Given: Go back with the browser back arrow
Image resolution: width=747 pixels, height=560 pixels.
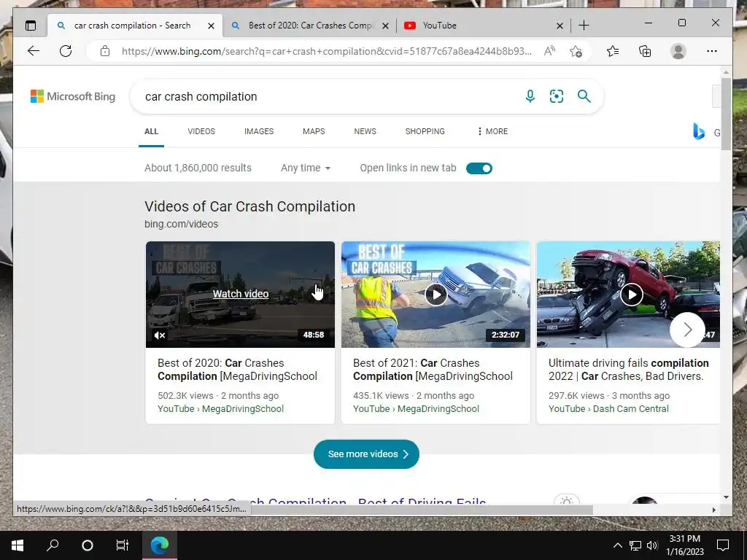Looking at the screenshot, I should point(34,51).
